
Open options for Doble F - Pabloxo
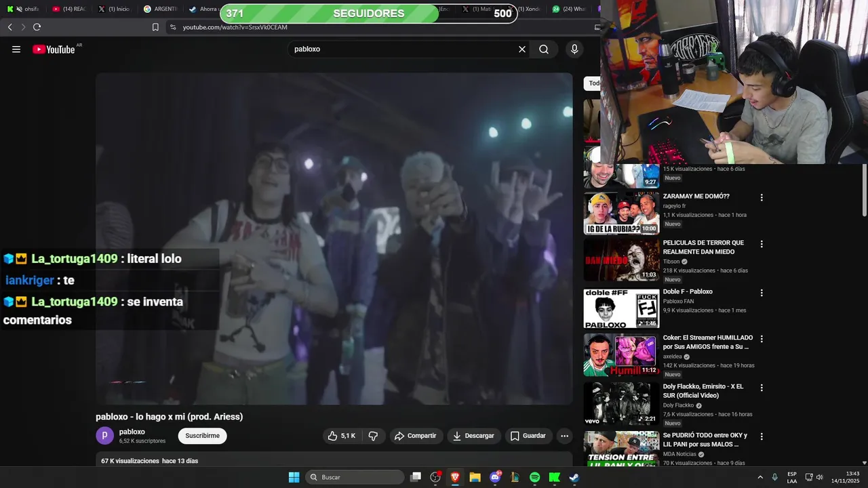click(762, 293)
